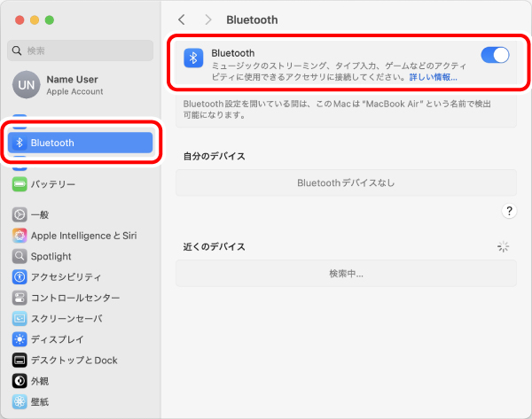Click the Displays sun icon
The image size is (532, 419).
20,339
